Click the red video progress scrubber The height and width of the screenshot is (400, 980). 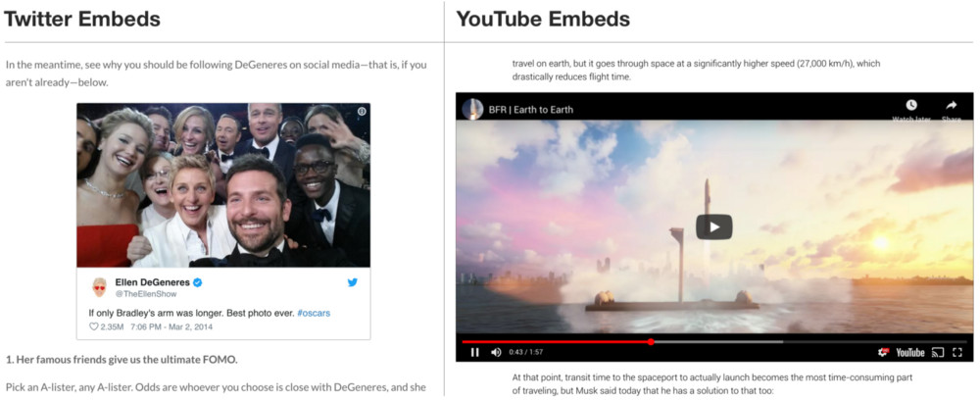point(651,342)
